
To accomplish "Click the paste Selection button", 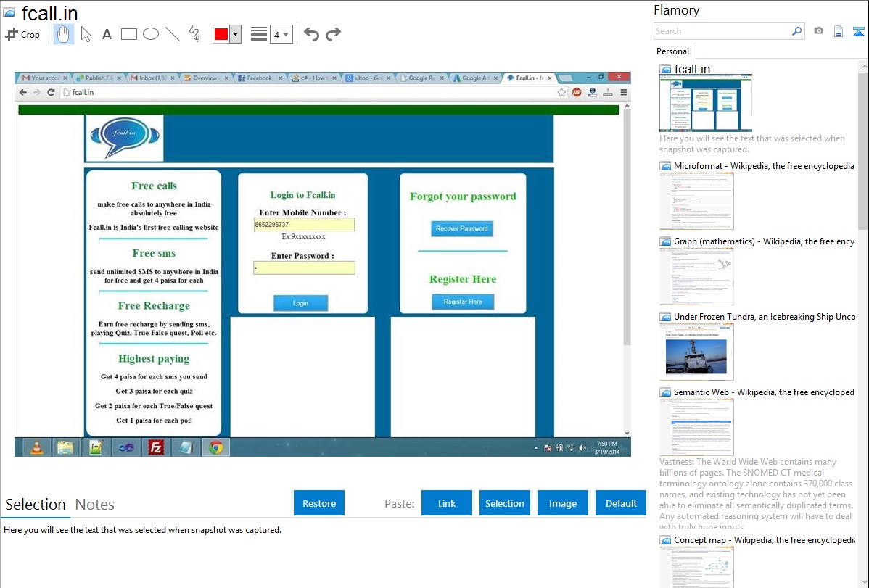I will [x=504, y=503].
